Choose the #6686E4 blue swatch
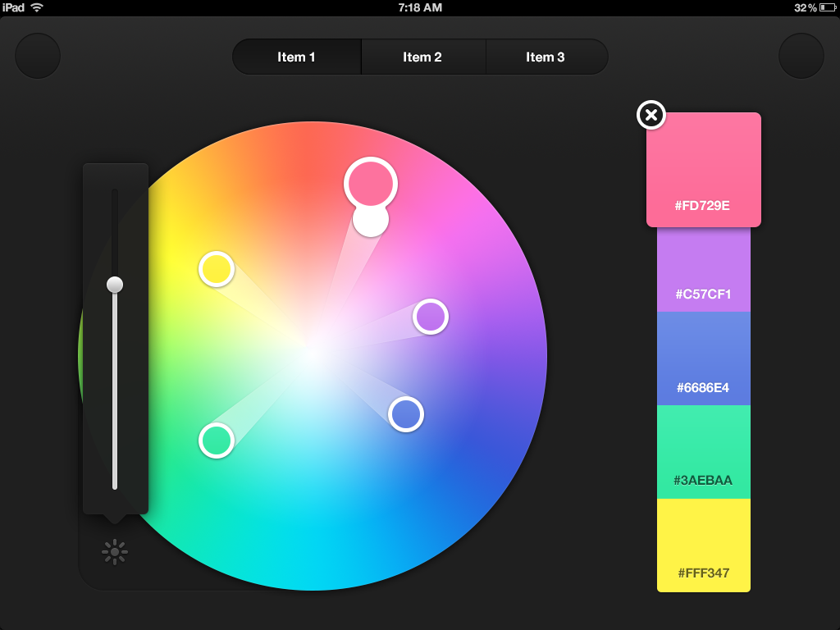840x630 pixels. pyautogui.click(x=703, y=358)
